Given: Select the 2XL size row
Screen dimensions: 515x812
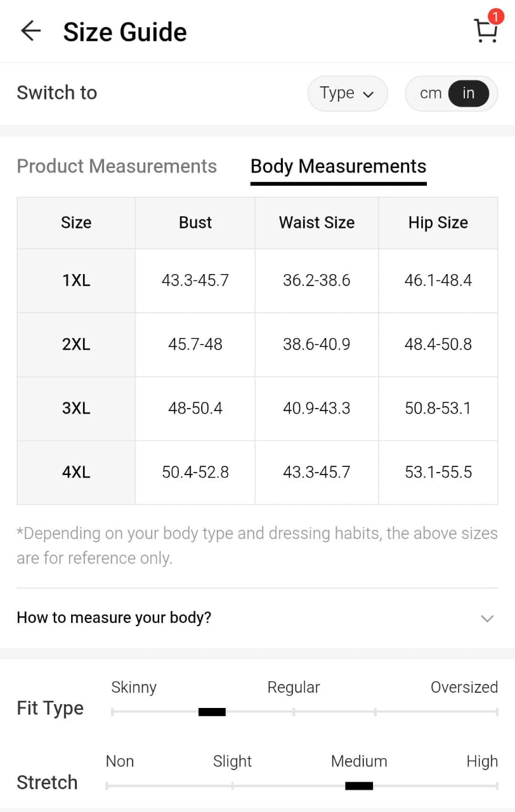Looking at the screenshot, I should [76, 344].
